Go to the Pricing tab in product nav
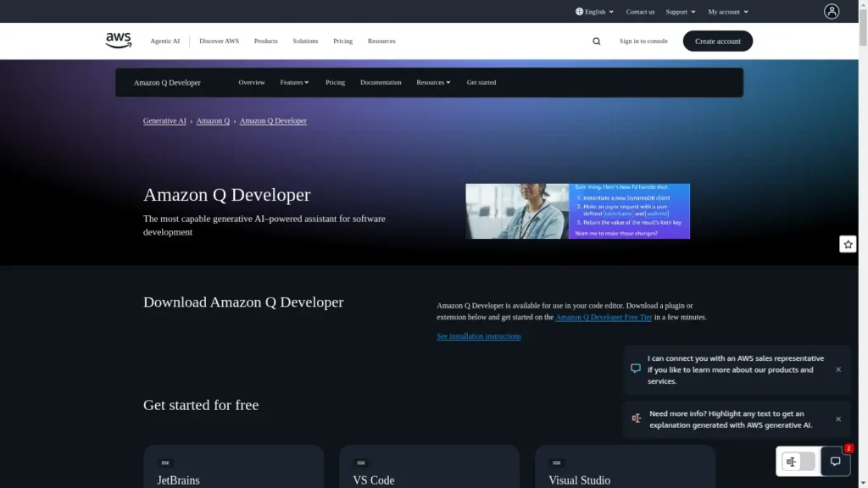 click(335, 82)
